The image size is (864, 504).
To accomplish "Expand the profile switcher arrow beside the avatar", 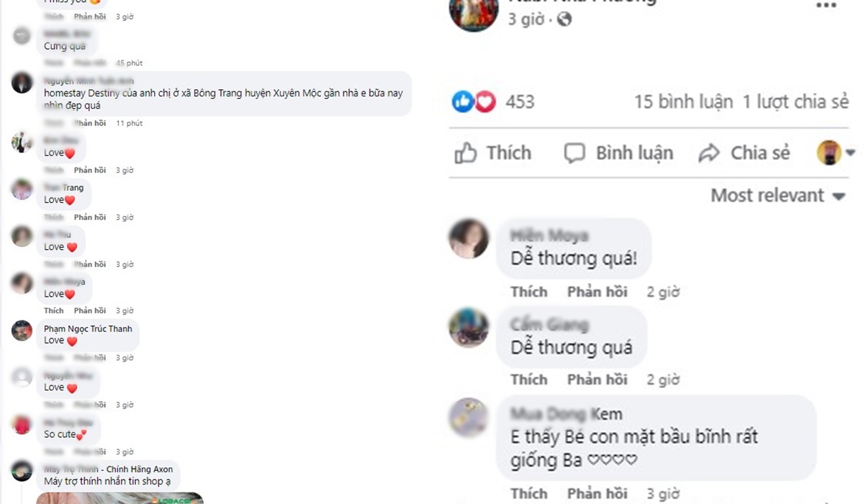I will (850, 153).
